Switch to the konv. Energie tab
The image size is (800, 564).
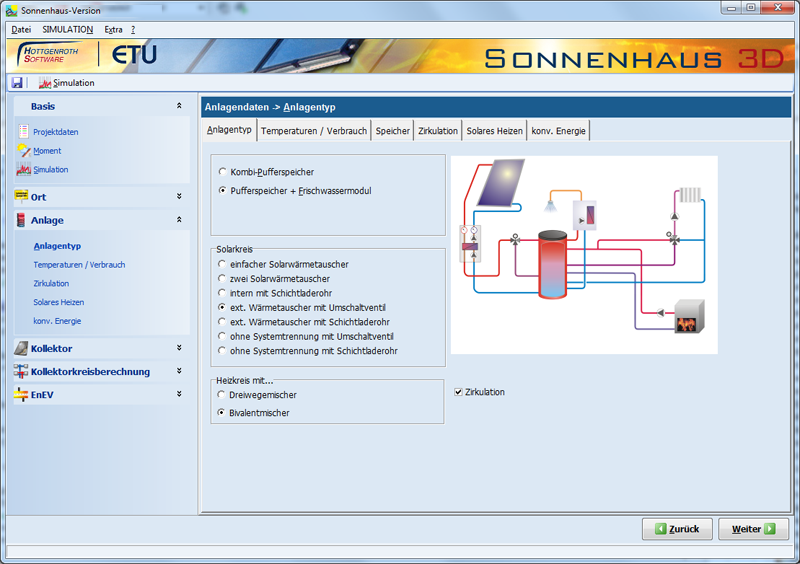pyautogui.click(x=558, y=131)
